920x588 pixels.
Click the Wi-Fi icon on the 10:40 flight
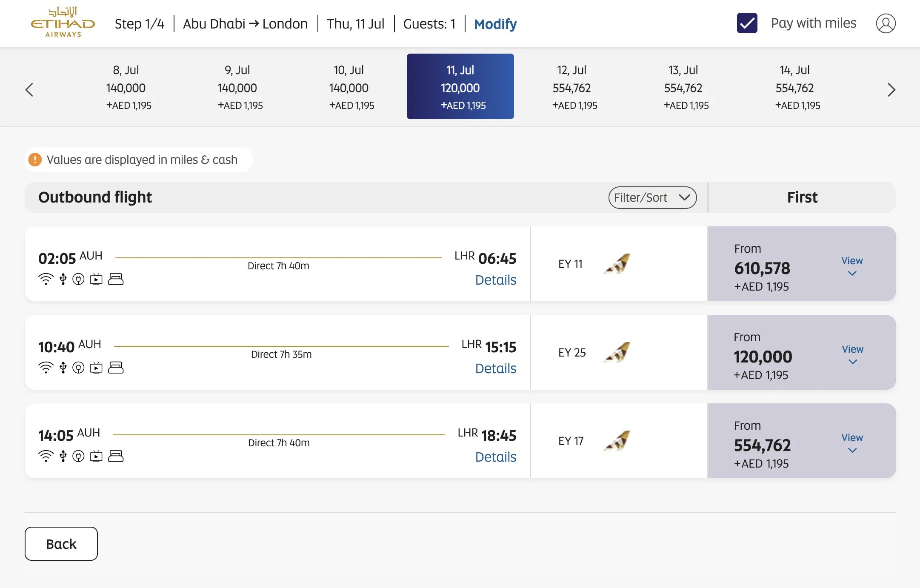[46, 368]
